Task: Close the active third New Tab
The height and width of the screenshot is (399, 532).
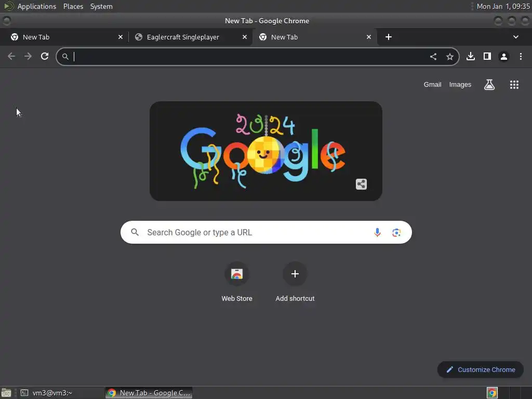Action: 369,37
